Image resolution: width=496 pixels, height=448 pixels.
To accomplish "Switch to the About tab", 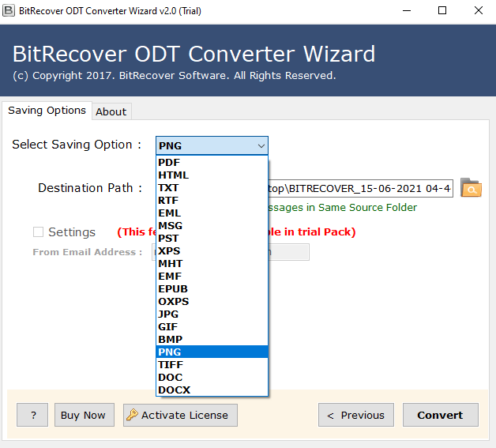I will coord(111,111).
